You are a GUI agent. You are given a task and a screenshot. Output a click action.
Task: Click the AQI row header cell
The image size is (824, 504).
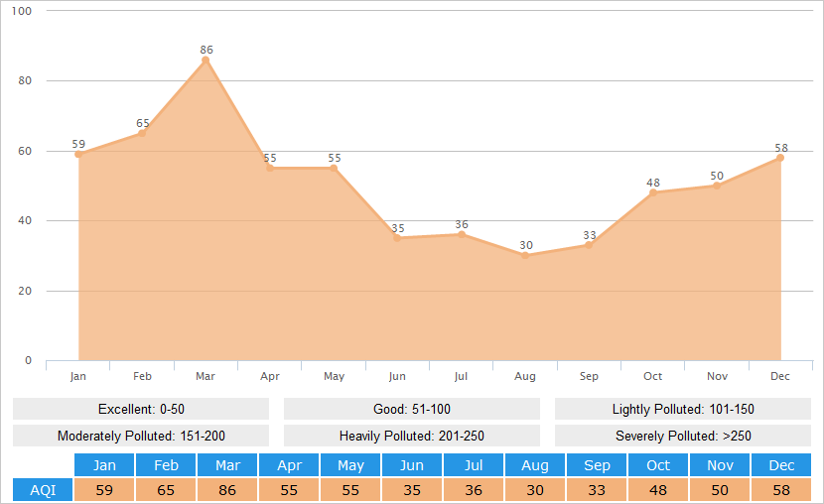(x=43, y=490)
